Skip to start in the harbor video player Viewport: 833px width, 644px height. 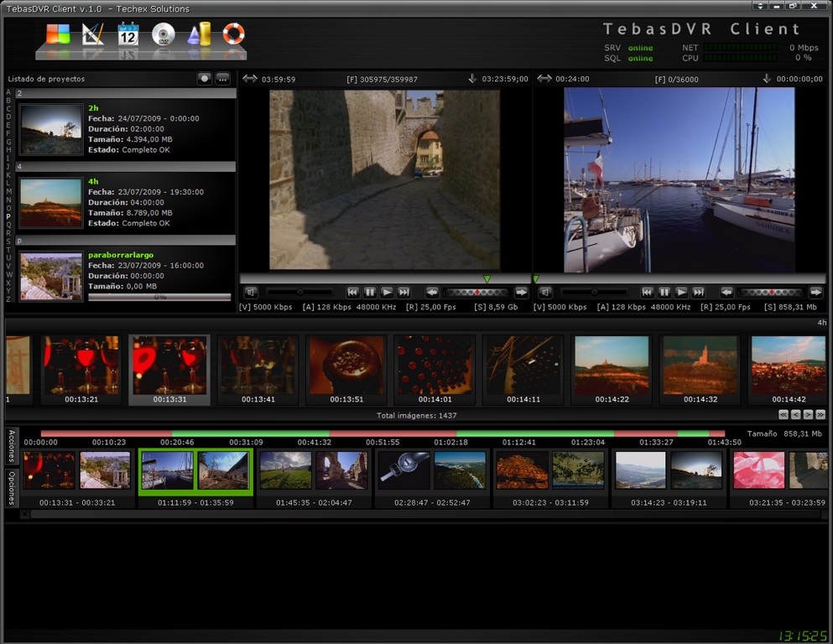[x=647, y=292]
